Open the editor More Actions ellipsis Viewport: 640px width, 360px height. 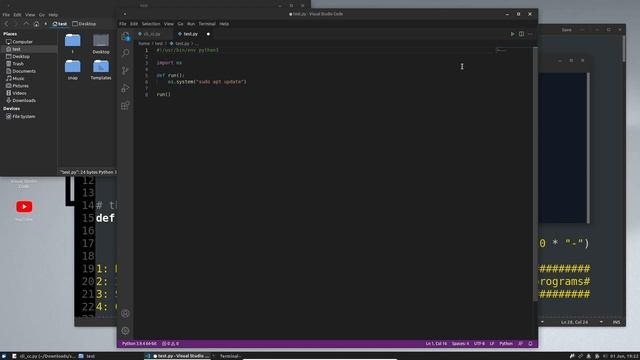coord(530,34)
